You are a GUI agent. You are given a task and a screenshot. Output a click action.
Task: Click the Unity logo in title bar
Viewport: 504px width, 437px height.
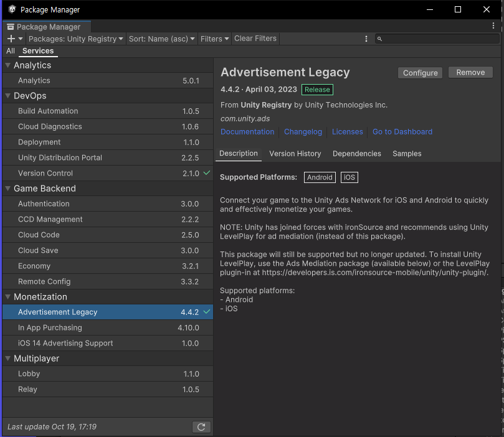pos(12,9)
